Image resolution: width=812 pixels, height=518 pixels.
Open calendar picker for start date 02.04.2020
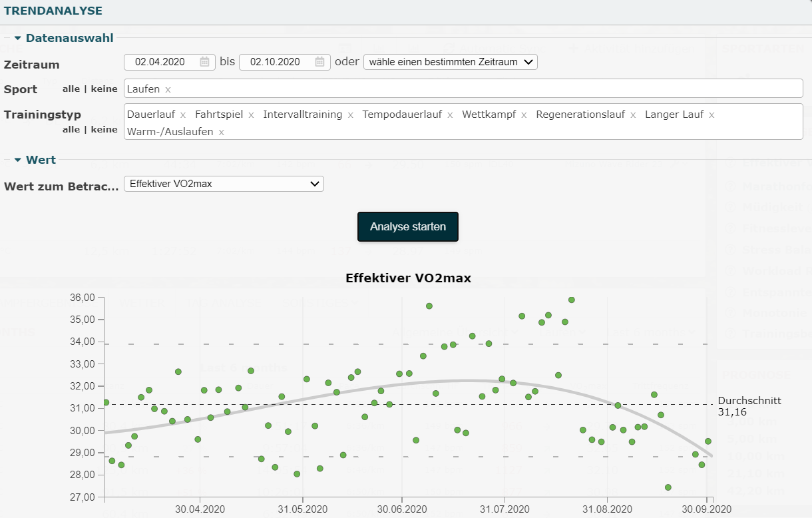pos(205,62)
